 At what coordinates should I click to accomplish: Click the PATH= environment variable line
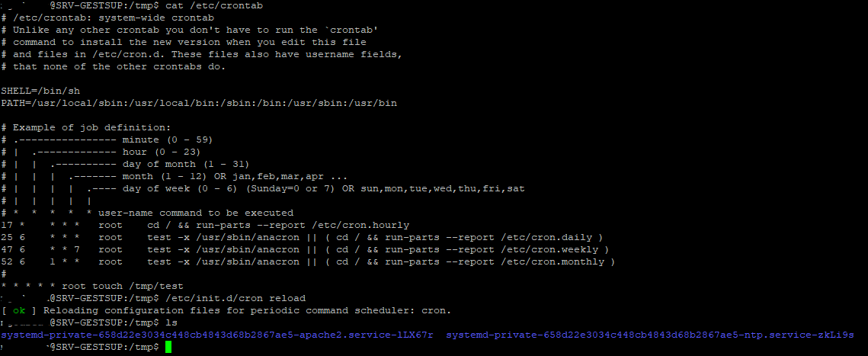pyautogui.click(x=199, y=103)
